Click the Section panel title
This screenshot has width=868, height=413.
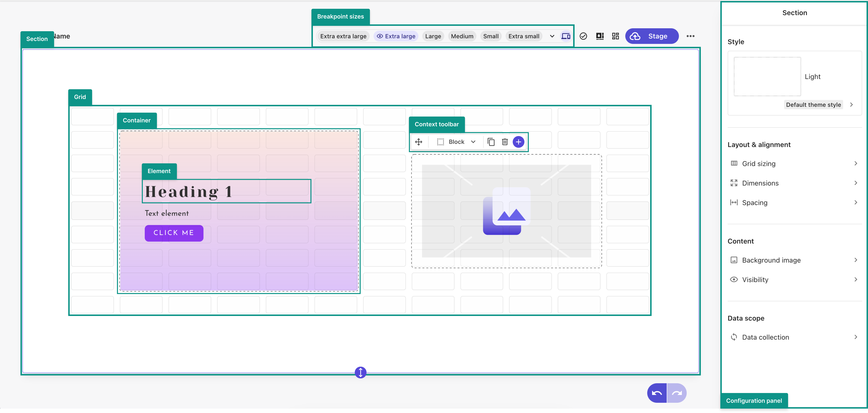tap(795, 13)
